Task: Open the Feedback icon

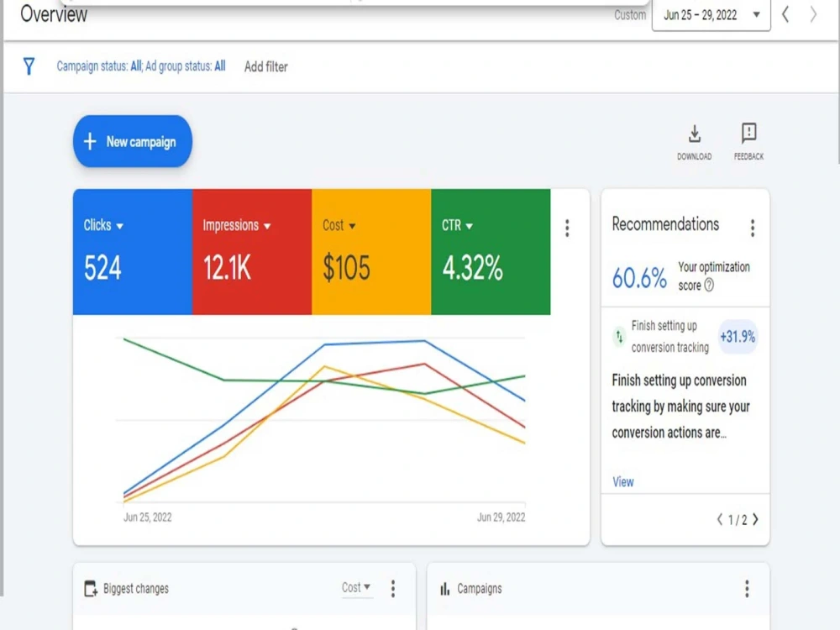Action: pyautogui.click(x=748, y=142)
